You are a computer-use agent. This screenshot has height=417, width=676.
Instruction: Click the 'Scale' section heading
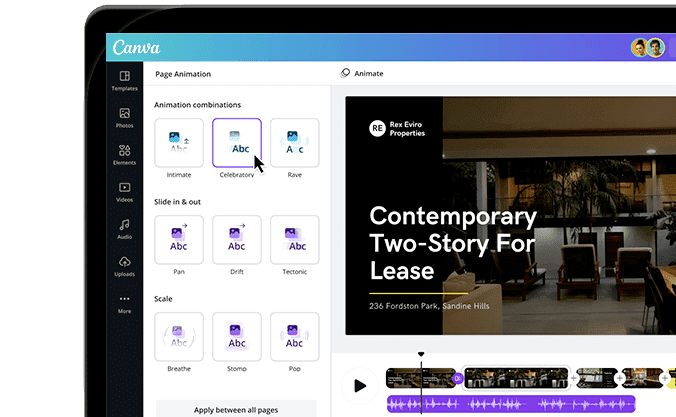click(x=163, y=299)
